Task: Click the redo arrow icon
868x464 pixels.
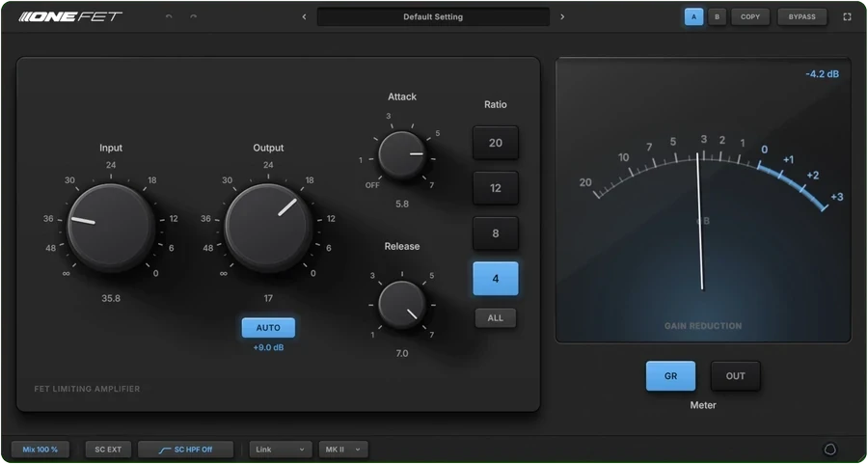Action: [193, 16]
